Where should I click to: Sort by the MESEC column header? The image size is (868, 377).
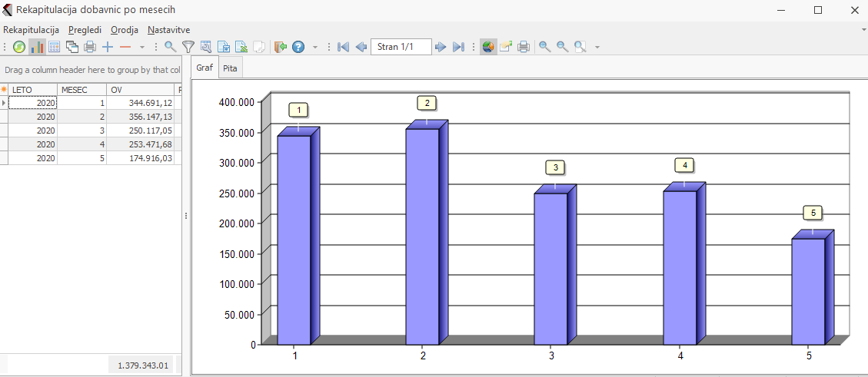click(81, 90)
